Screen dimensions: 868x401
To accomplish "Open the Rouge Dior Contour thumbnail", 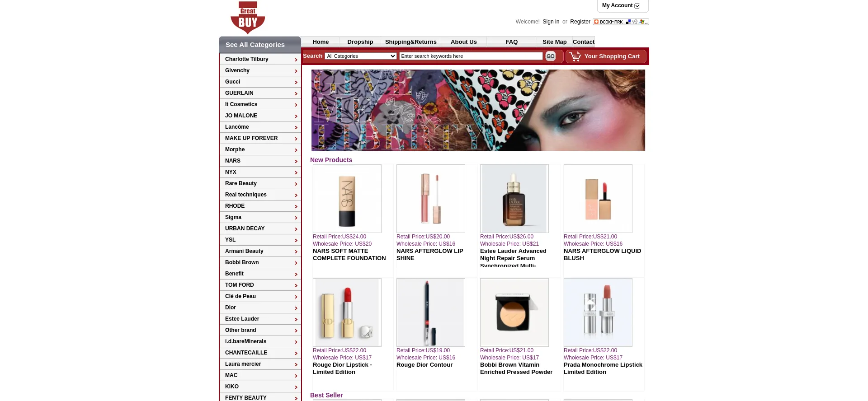I will pyautogui.click(x=431, y=312).
